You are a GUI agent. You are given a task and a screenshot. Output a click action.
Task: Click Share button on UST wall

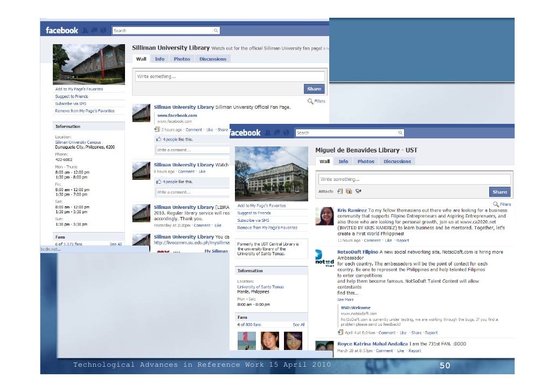point(500,192)
